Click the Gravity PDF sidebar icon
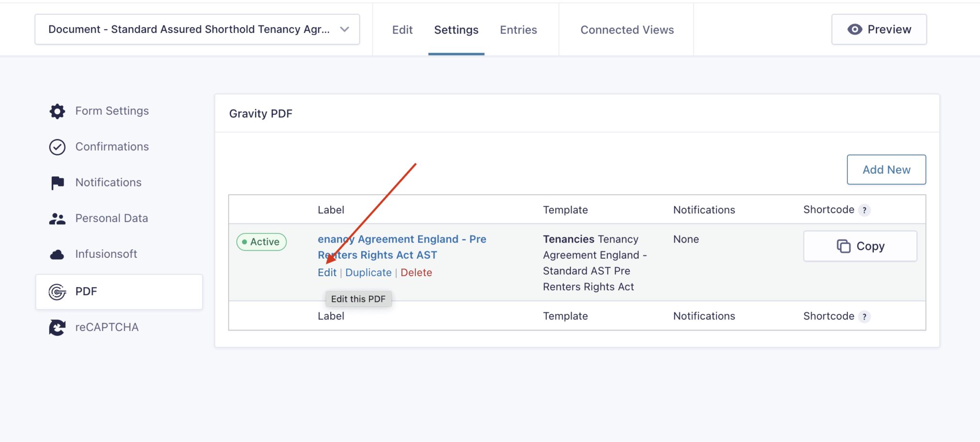Screen dimensions: 980x442 (57, 292)
